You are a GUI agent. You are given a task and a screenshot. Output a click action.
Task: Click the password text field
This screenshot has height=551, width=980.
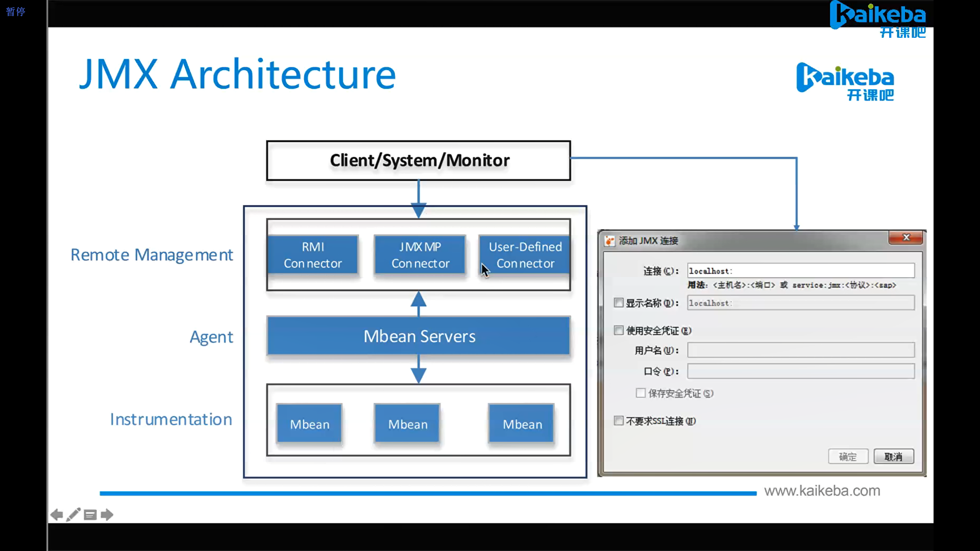tap(800, 371)
